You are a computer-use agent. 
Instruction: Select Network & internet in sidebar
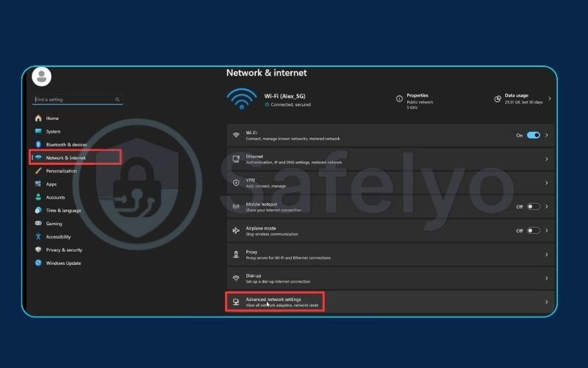65,158
